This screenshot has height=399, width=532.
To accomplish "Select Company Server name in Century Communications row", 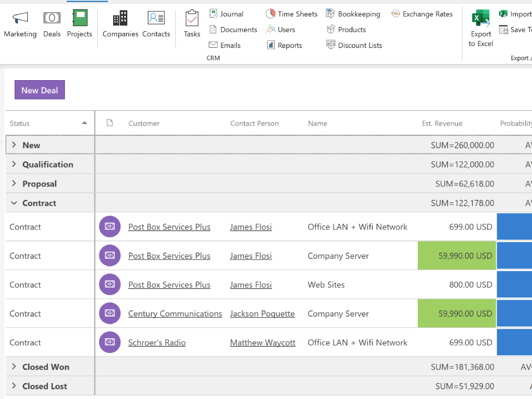I will coord(338,314).
